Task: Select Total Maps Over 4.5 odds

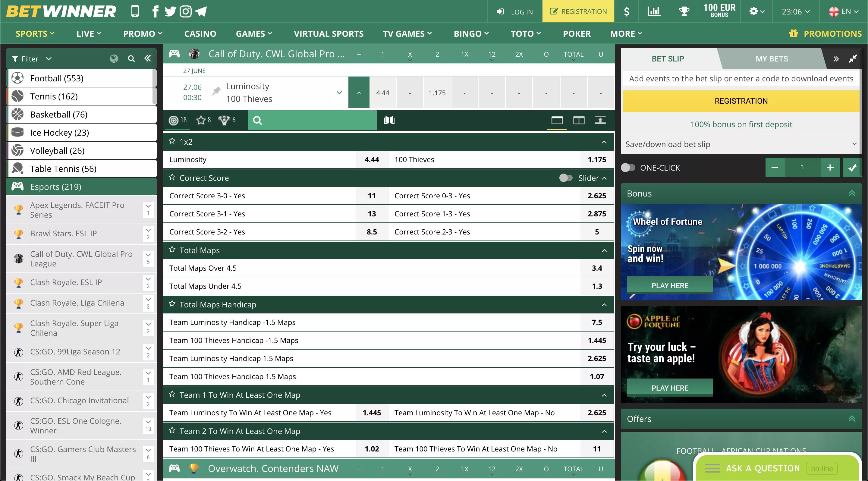Action: tap(597, 268)
